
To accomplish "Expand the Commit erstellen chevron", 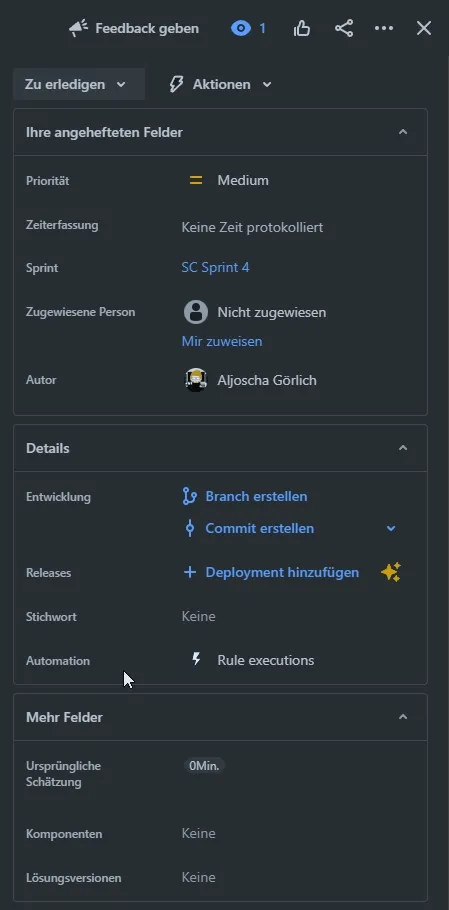I will (391, 528).
